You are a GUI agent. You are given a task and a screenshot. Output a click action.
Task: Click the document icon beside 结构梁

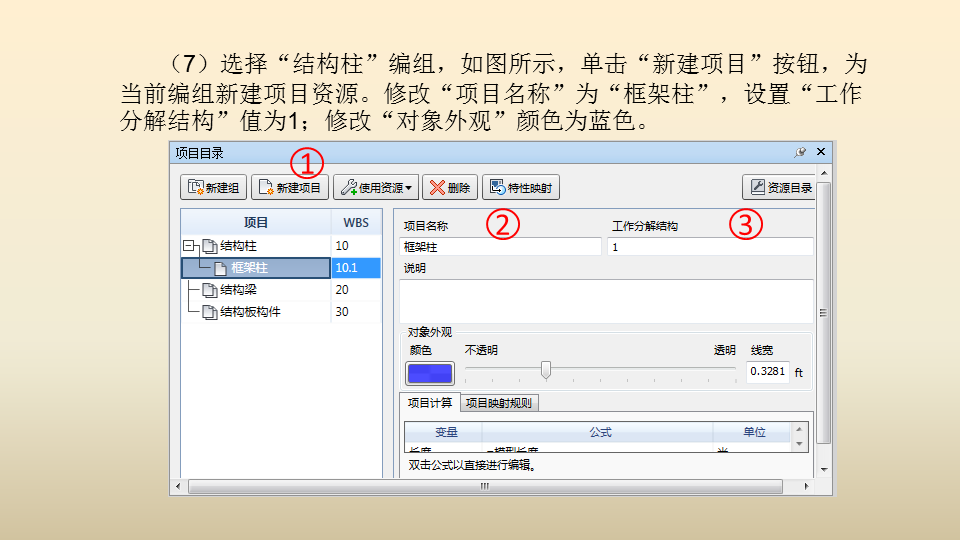pos(209,290)
